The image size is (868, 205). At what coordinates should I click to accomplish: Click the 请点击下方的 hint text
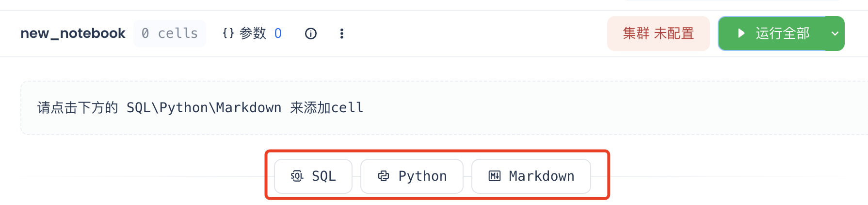(x=78, y=107)
